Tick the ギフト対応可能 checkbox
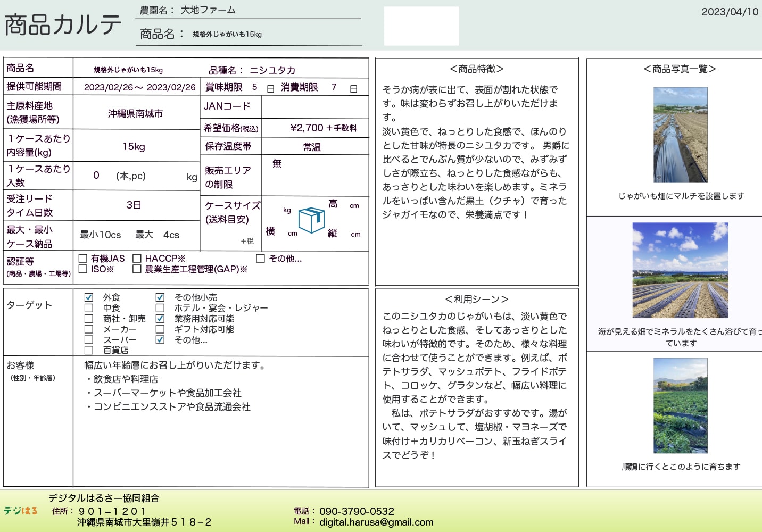 (x=160, y=329)
